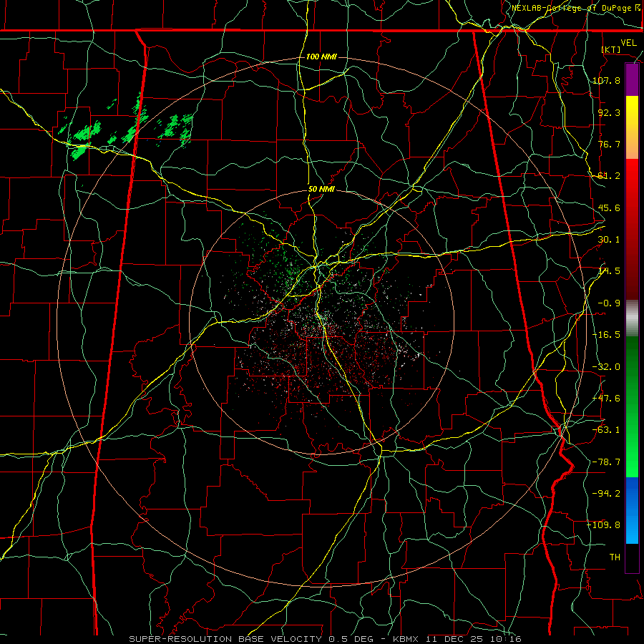The height and width of the screenshot is (644, 644).
Task: Click the yellow-orange segment of the color bar
Action: tap(632, 127)
